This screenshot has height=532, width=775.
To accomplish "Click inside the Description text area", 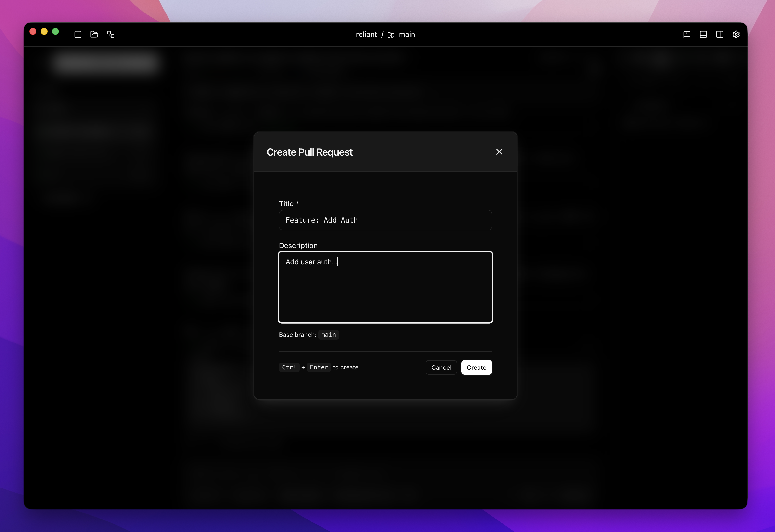I will (x=385, y=287).
